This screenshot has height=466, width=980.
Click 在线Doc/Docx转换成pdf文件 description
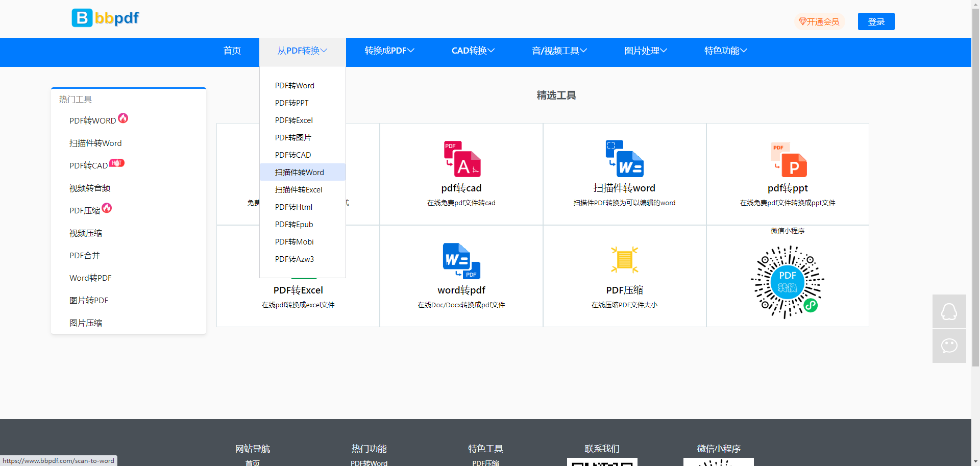[x=461, y=305]
